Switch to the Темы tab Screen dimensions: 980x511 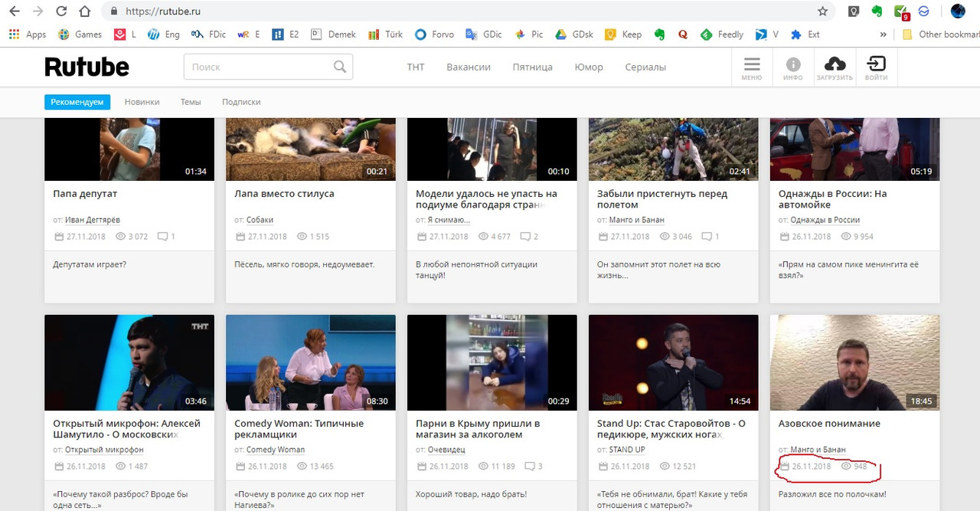pos(191,102)
